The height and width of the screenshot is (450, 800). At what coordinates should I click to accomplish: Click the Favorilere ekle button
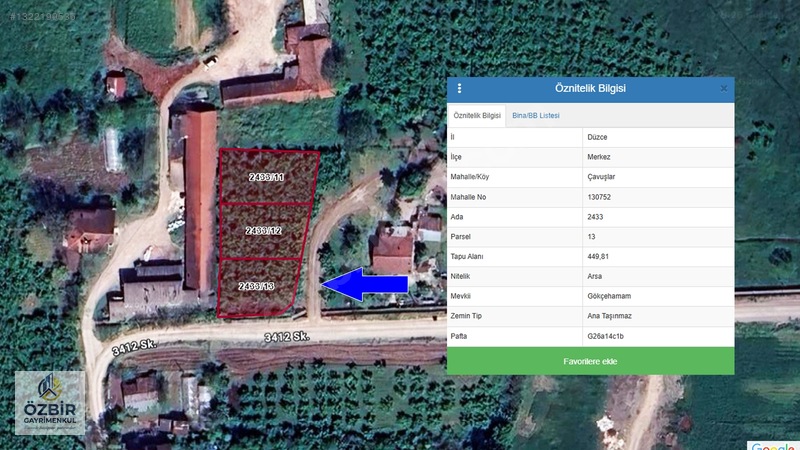[x=590, y=361]
